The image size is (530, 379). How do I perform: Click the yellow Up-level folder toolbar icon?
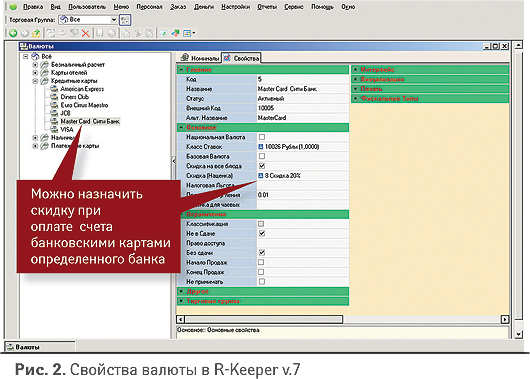pyautogui.click(x=37, y=33)
